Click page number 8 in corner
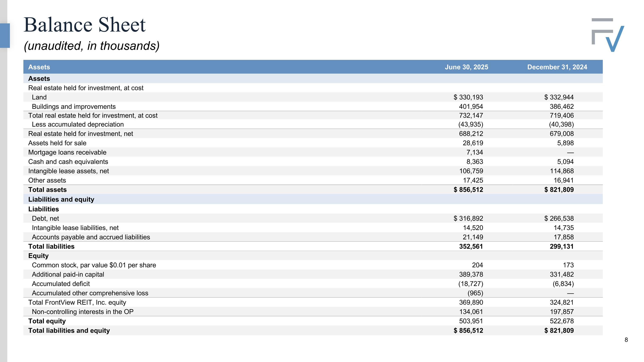Image resolution: width=644 pixels, height=362 pixels. click(626, 340)
